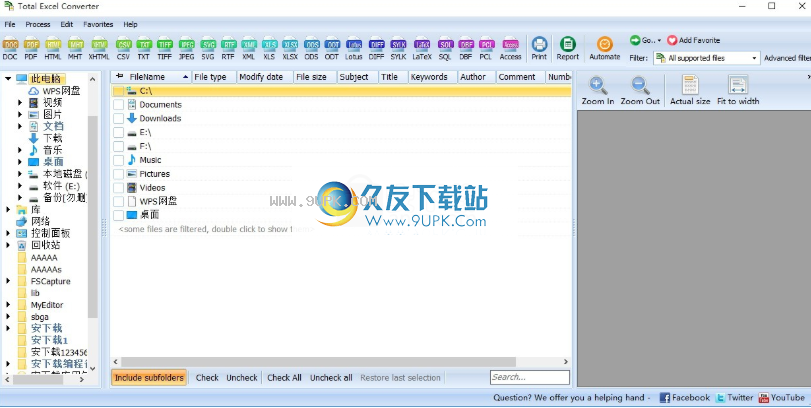Image resolution: width=811 pixels, height=408 pixels.
Task: Open the Go dropdown arrow
Action: 659,40
